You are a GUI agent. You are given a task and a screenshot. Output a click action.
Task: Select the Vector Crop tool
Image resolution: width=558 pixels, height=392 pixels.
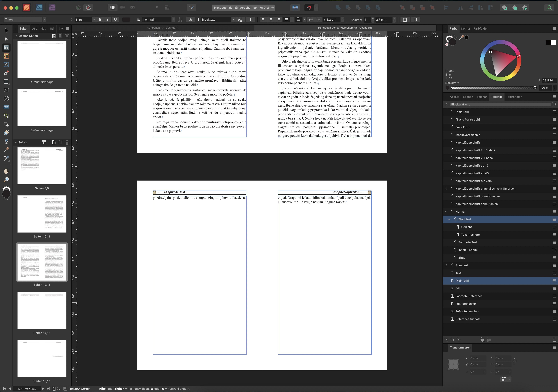click(x=6, y=124)
